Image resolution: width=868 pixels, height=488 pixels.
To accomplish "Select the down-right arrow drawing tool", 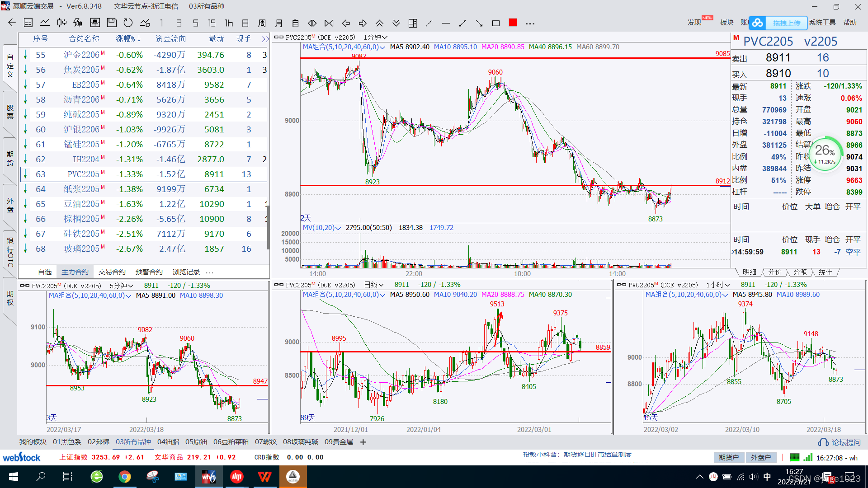I will [479, 23].
